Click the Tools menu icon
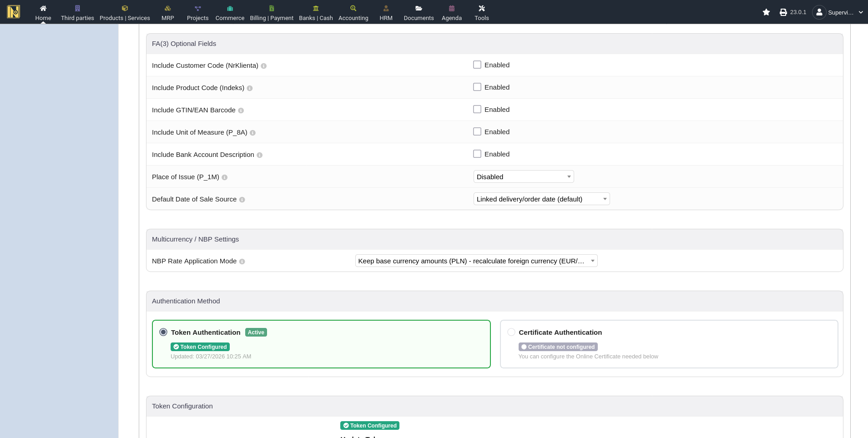Screen dimensions: 868x438 (x=482, y=8)
